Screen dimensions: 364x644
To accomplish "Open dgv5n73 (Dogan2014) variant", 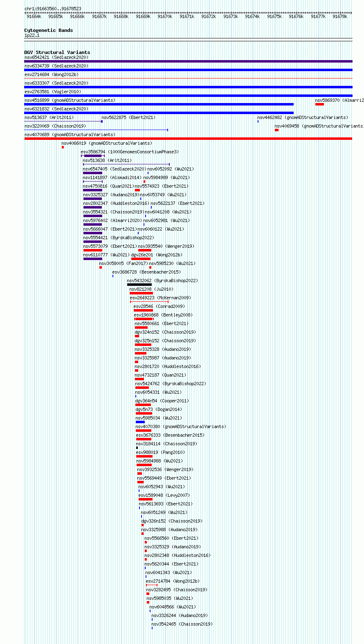I will (159, 409).
